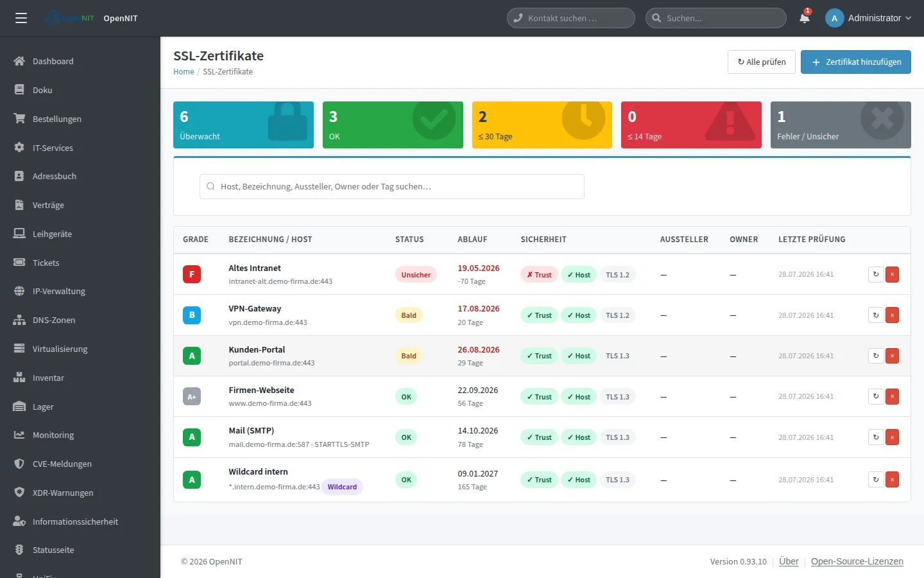Viewport: 924px width, 578px height.
Task: Click the Dashboard home icon
Action: (19, 61)
